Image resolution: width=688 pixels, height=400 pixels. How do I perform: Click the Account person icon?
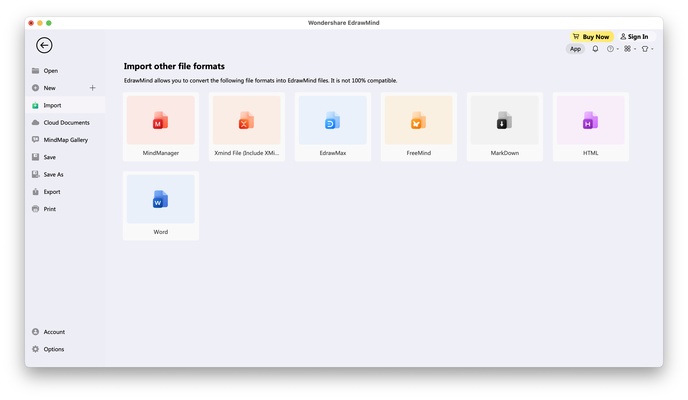click(x=36, y=332)
